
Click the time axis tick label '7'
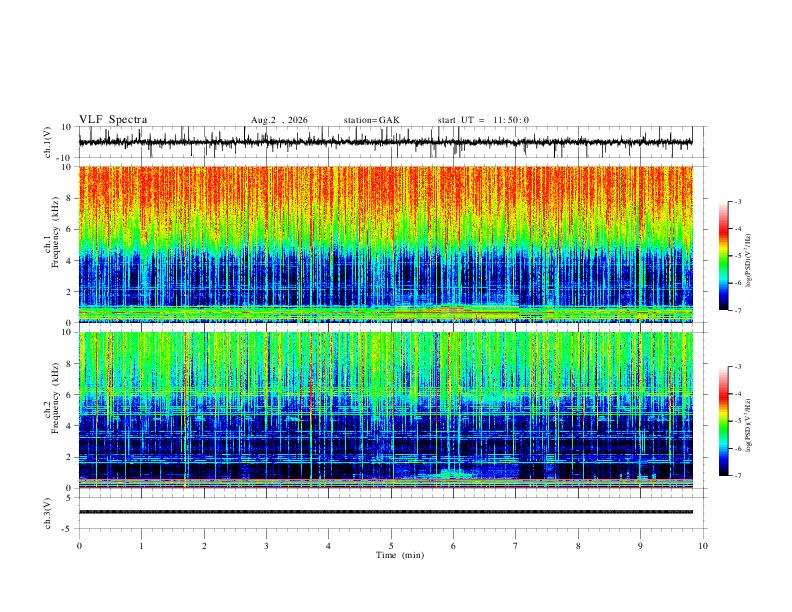pos(516,546)
